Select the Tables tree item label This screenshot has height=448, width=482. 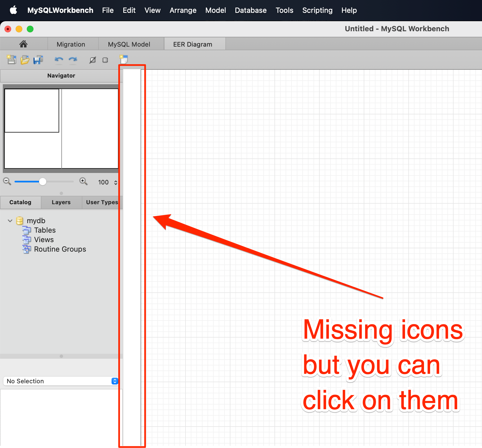point(45,230)
